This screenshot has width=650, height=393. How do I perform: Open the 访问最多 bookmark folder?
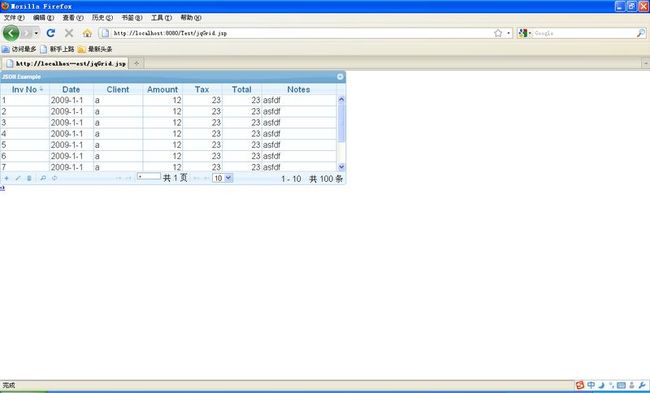pos(19,49)
